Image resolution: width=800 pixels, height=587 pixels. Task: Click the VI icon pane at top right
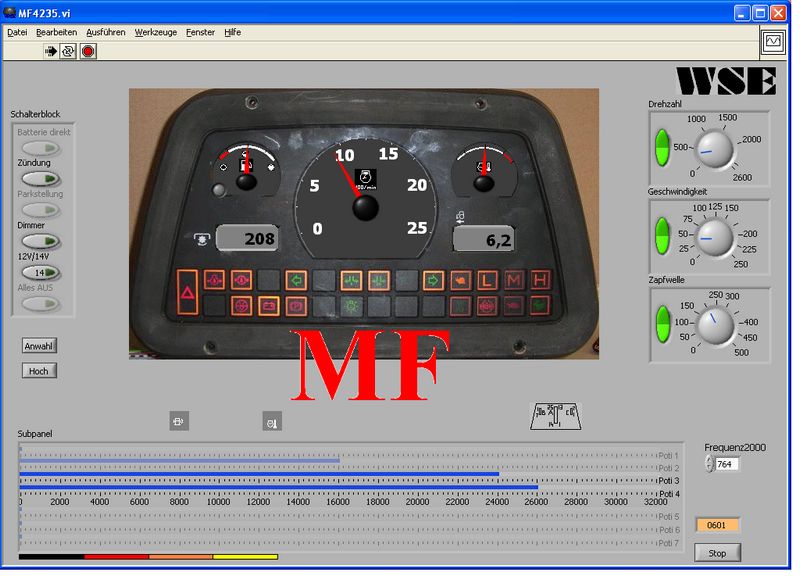point(773,42)
